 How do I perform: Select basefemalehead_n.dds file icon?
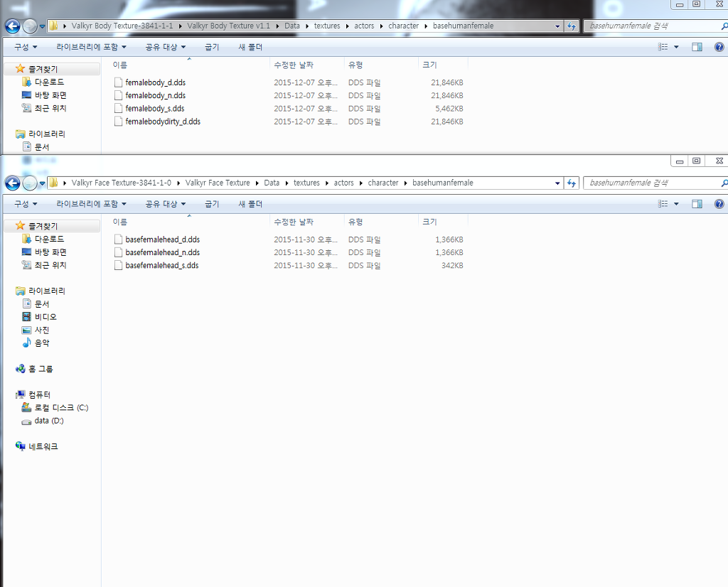click(119, 252)
